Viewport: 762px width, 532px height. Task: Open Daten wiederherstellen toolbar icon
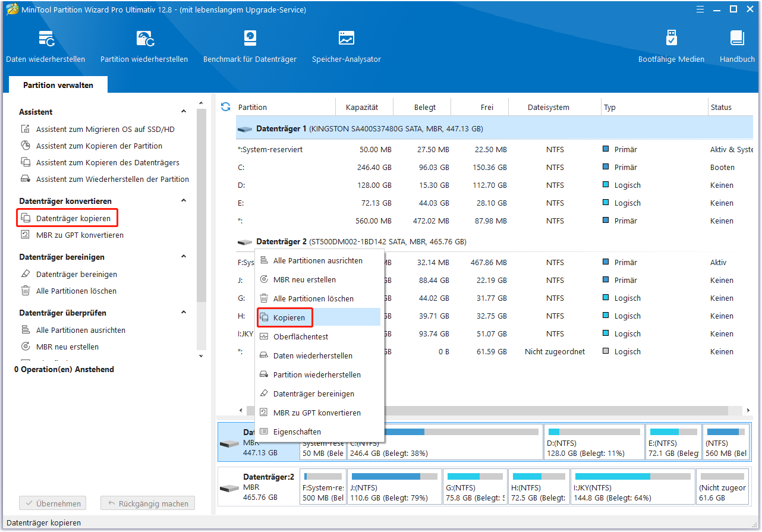click(46, 39)
